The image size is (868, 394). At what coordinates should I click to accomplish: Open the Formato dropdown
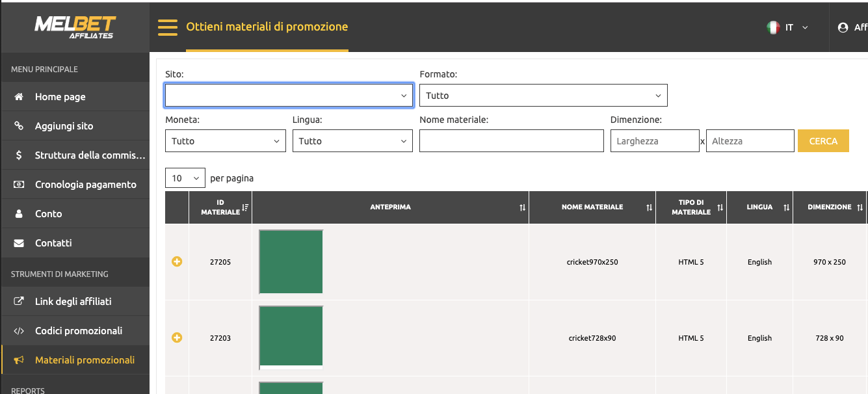coord(544,96)
